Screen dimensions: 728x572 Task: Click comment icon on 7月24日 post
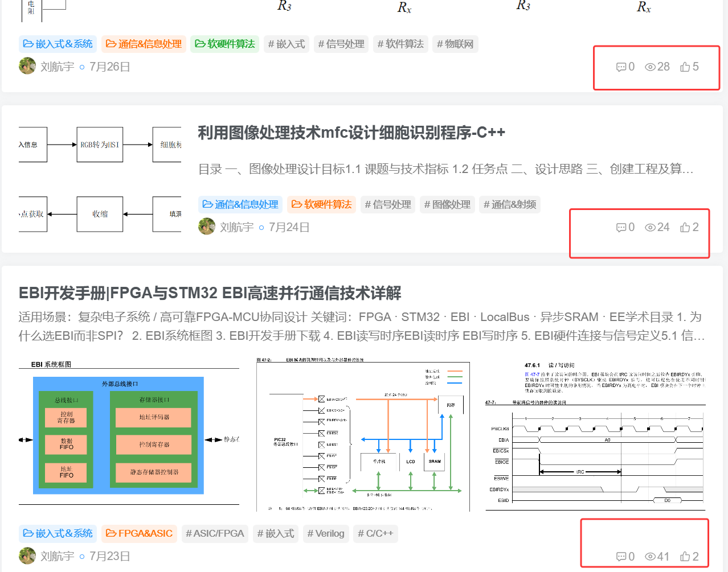click(621, 228)
